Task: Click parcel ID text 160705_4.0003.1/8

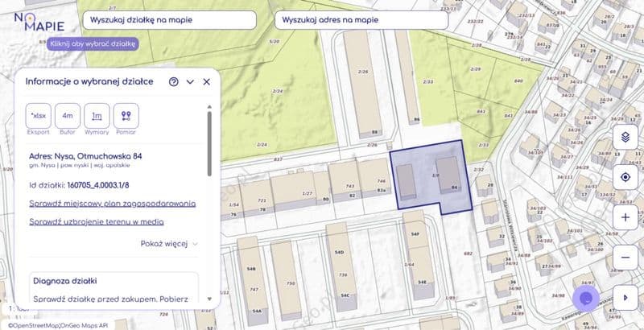Action: [98, 185]
